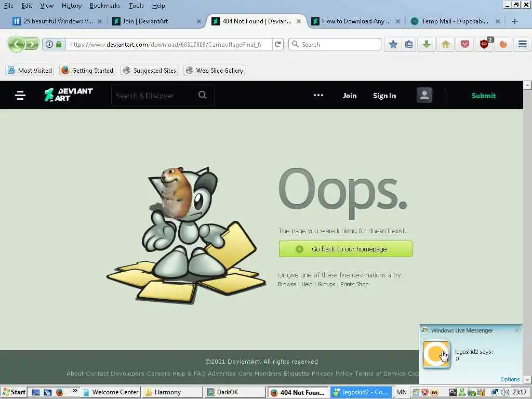This screenshot has width=532, height=399.
Task: Open downloads panel with green arrow icon
Action: 427,44
